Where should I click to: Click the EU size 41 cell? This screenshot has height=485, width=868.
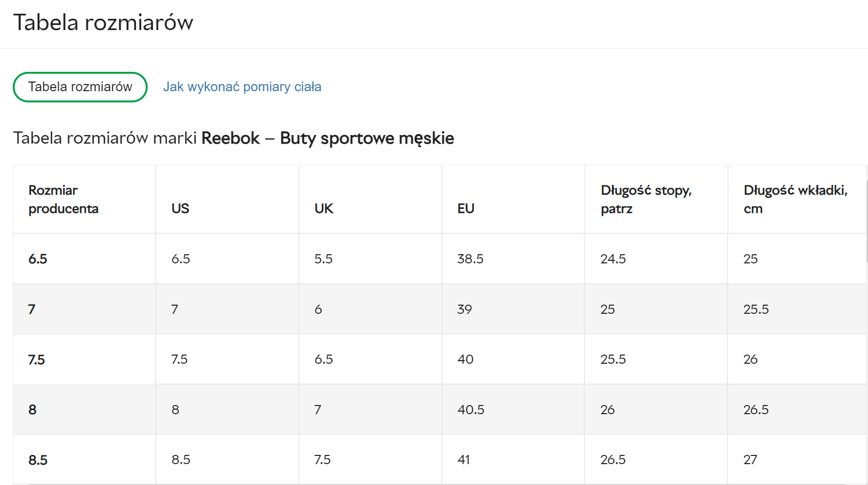(464, 460)
